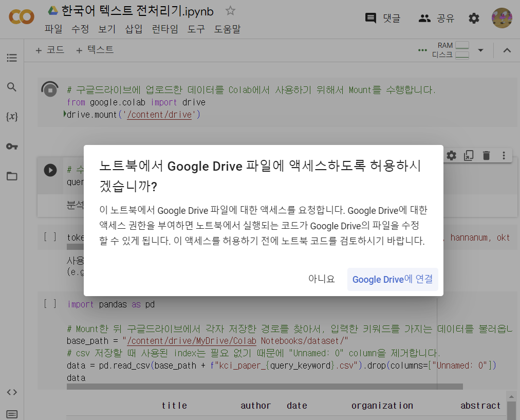
Task: Click 아니요 to deny Drive access
Action: (x=321, y=279)
